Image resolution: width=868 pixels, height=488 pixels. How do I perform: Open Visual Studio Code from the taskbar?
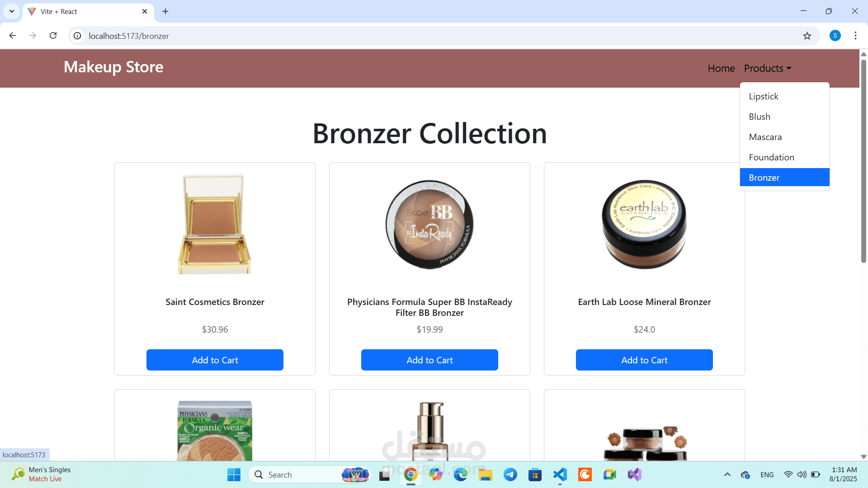(x=560, y=474)
